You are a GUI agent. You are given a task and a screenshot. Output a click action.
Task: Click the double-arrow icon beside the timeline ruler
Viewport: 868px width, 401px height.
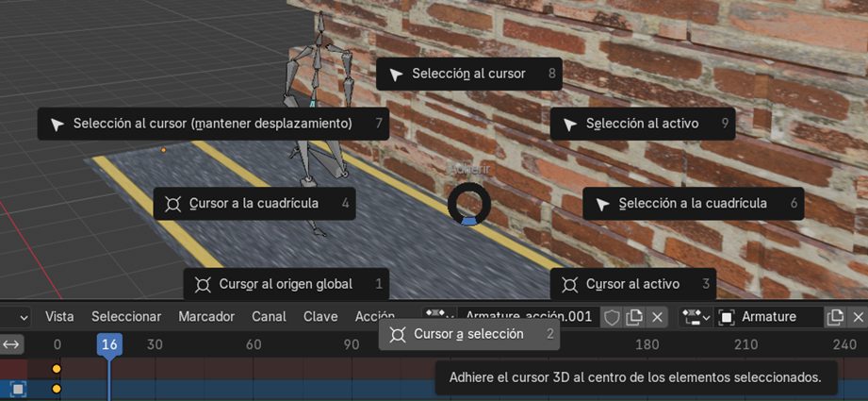click(x=11, y=344)
